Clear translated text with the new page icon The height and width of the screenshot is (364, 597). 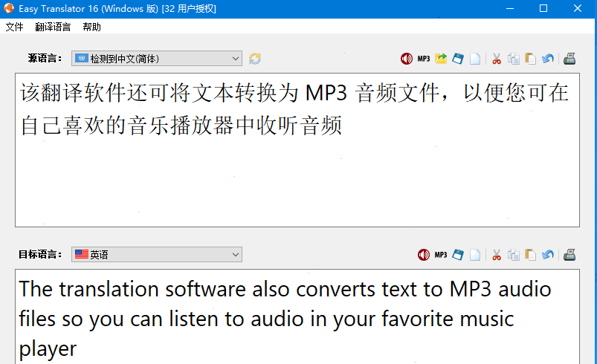[x=475, y=255]
